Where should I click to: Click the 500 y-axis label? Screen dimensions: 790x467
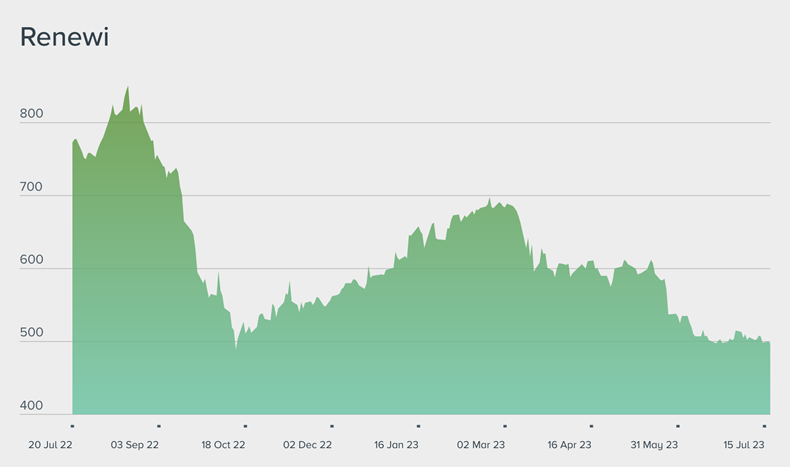tap(31, 333)
